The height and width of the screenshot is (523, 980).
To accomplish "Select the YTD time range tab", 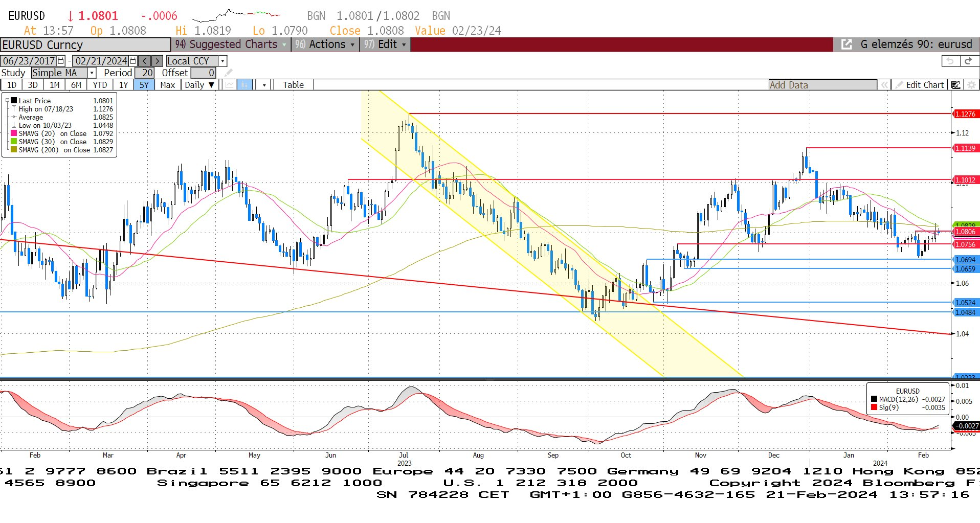I will (100, 85).
